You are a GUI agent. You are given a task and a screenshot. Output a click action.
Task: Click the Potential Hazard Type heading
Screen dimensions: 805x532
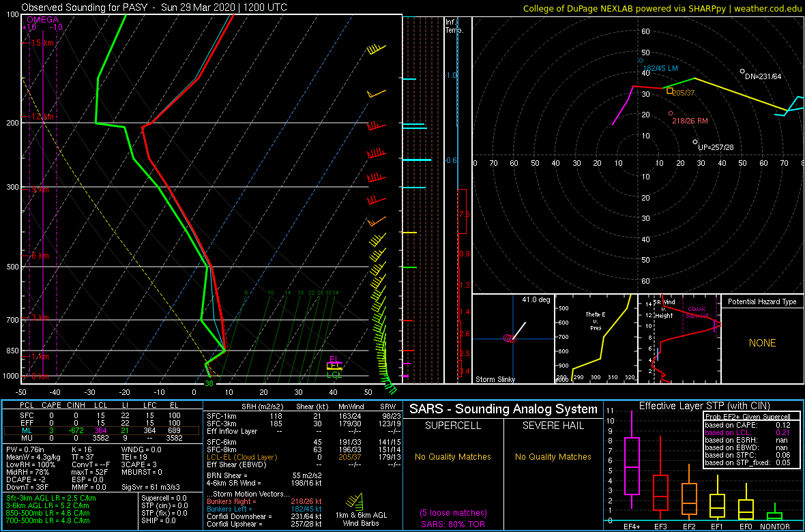(763, 301)
